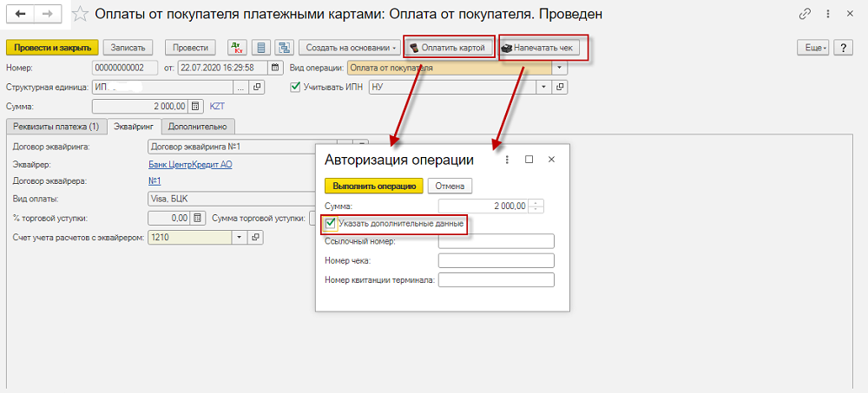This screenshot has width=868, height=393.
Task: Open Создать на основании menu
Action: tap(349, 49)
